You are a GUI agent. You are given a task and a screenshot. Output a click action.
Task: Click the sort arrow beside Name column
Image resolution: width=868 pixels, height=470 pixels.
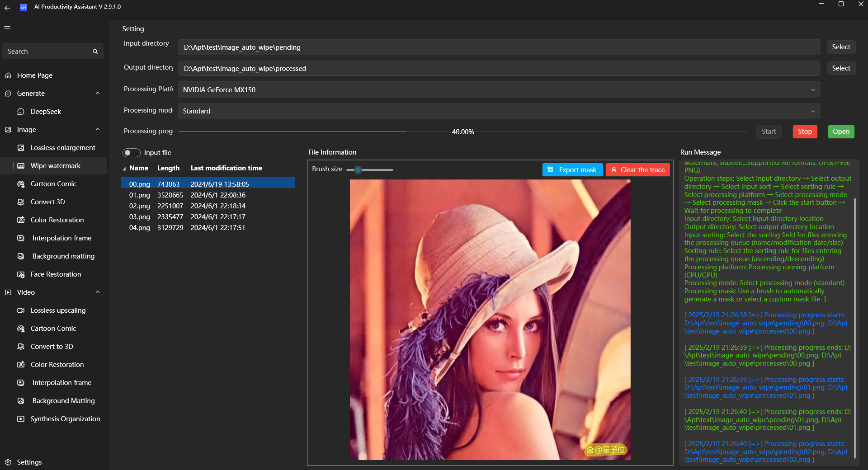pyautogui.click(x=124, y=169)
